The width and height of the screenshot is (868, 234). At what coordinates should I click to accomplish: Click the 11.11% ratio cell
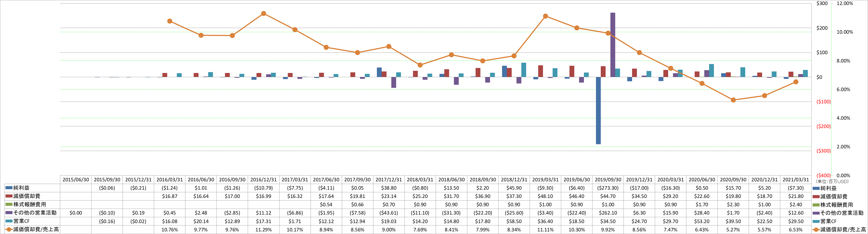[x=545, y=230]
